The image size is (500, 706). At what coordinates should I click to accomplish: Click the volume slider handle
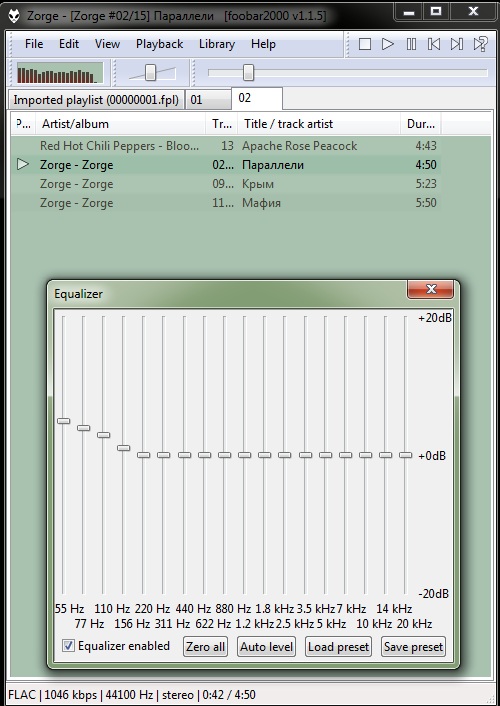(150, 72)
